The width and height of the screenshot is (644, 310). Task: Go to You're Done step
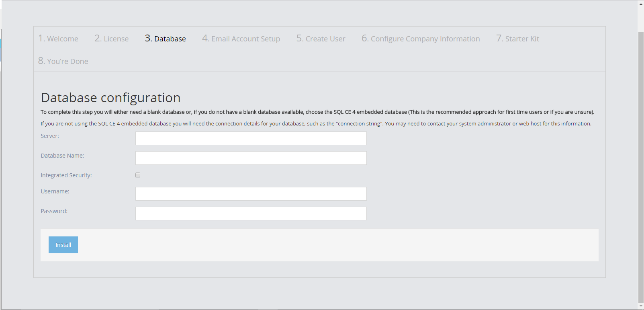pos(63,61)
